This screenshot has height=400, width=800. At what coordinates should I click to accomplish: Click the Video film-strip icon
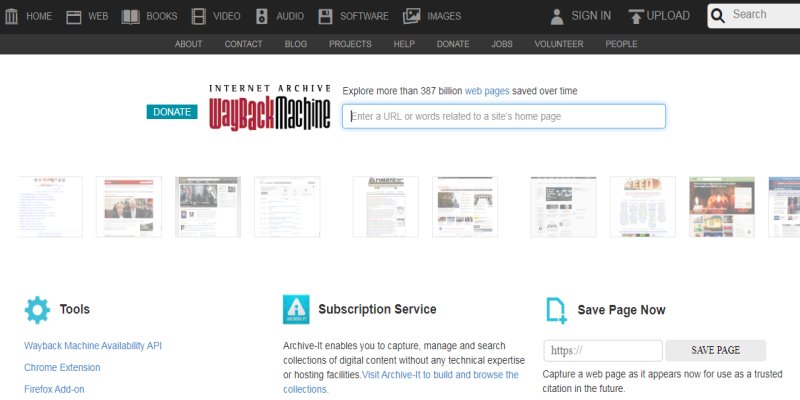coord(198,16)
